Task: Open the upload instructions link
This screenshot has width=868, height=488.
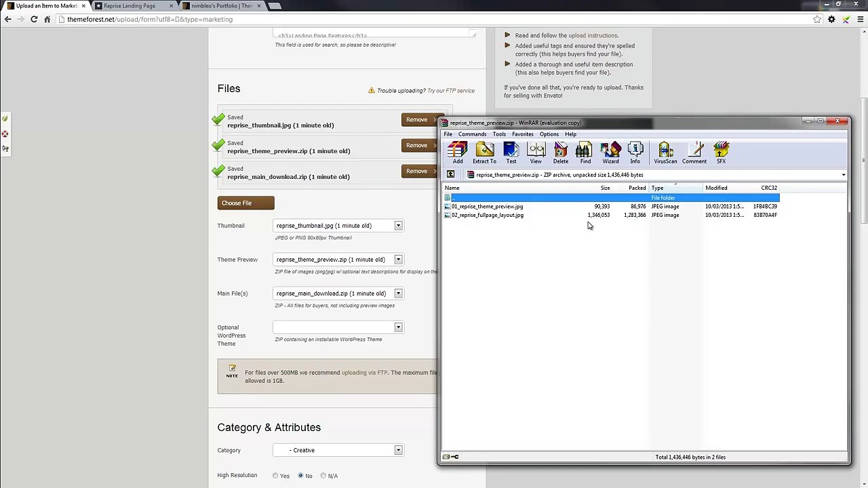Action: pos(593,35)
